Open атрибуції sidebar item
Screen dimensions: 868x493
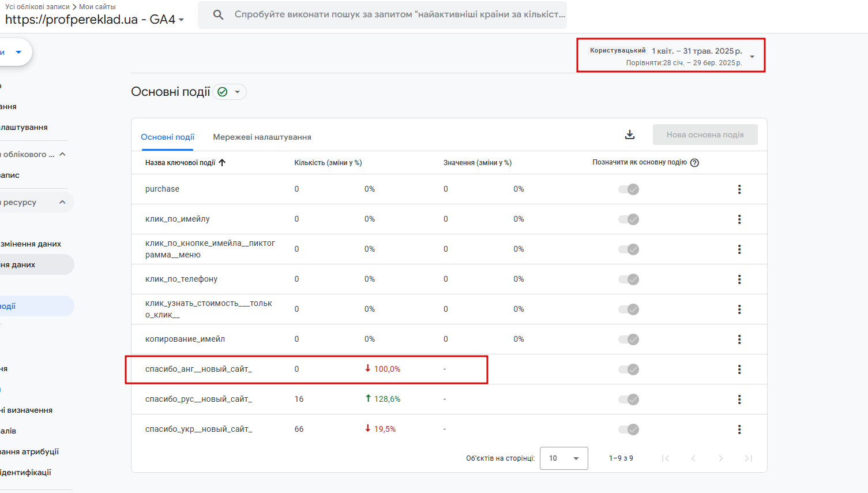29,451
